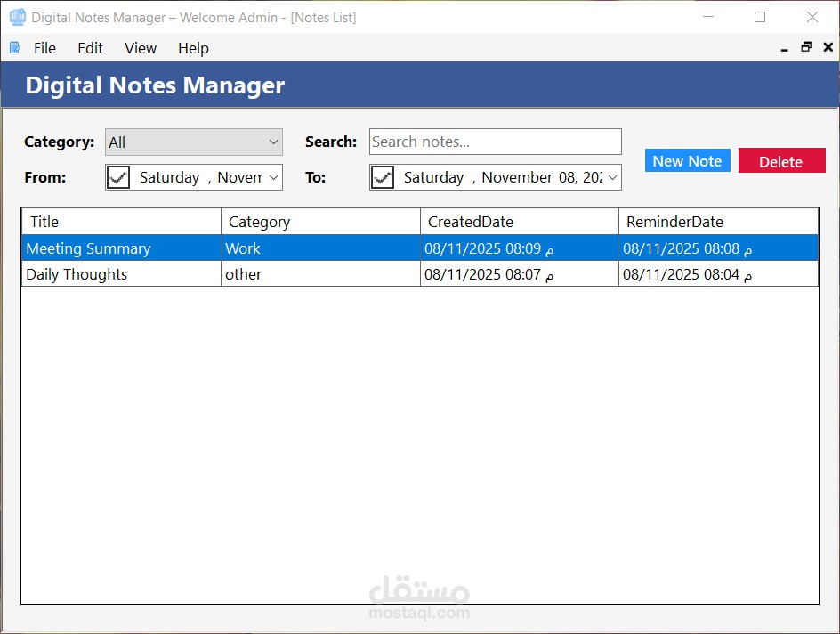The width and height of the screenshot is (840, 634).
Task: Sort by the Category column header
Action: [x=320, y=222]
